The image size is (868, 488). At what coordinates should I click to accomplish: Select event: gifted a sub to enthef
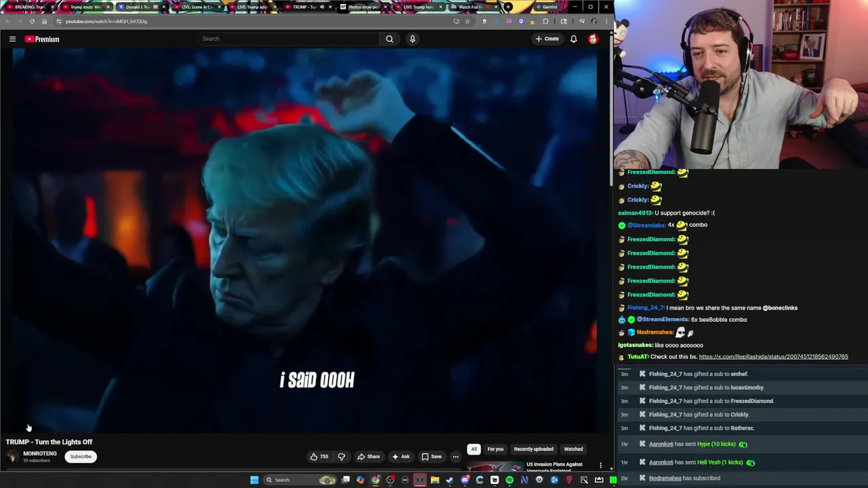pyautogui.click(x=741, y=374)
